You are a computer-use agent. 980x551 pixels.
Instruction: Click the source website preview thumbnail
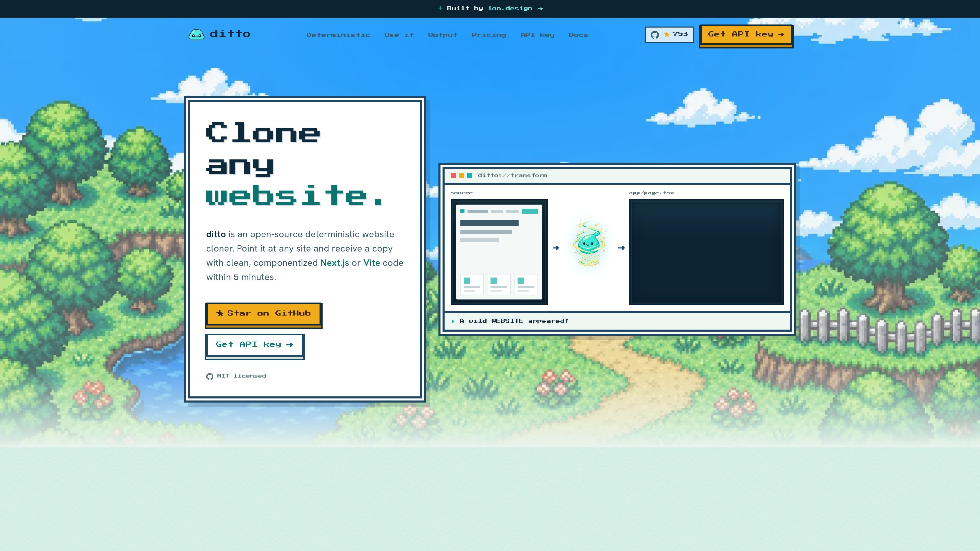click(x=499, y=252)
